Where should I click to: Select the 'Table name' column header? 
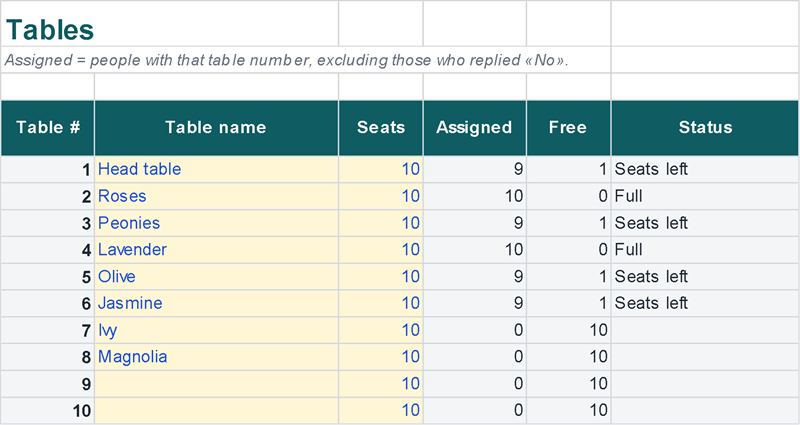coord(216,128)
